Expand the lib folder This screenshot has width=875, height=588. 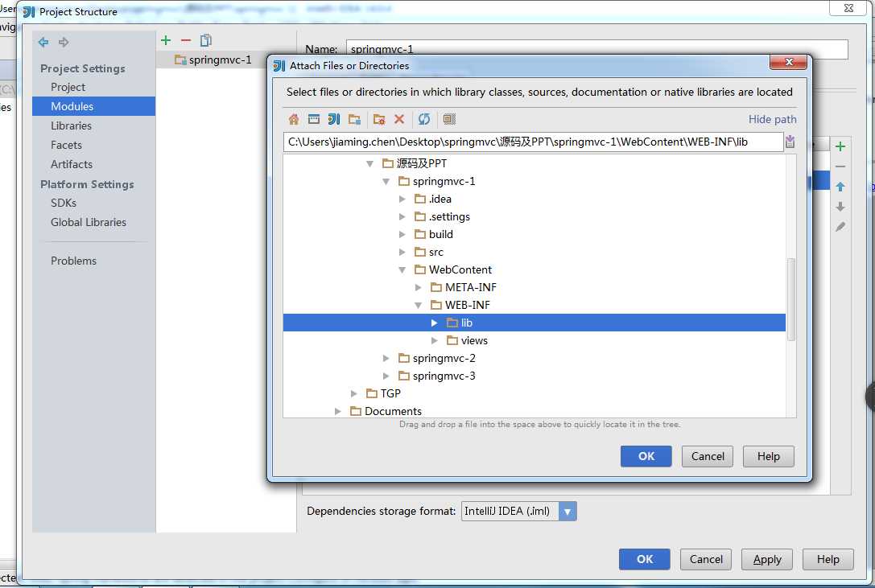434,323
